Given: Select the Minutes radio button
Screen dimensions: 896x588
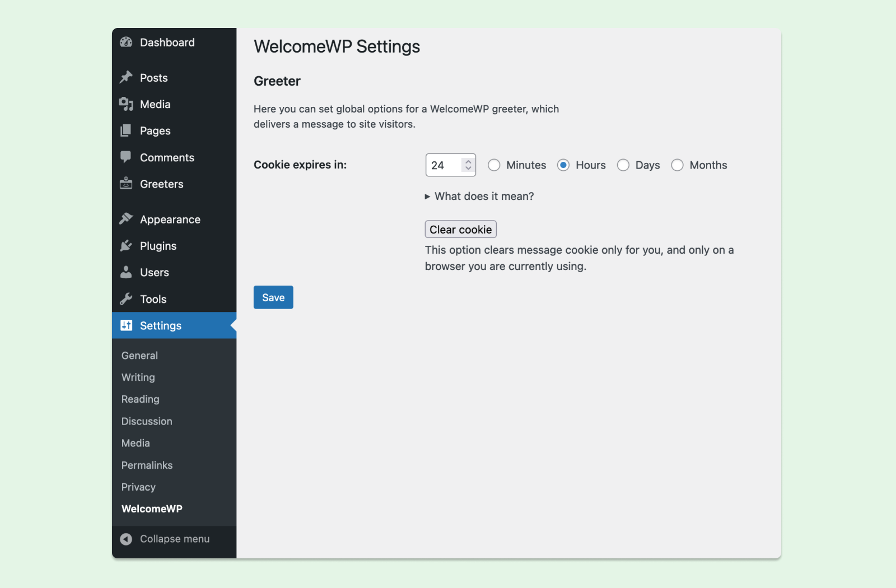Looking at the screenshot, I should (x=494, y=165).
